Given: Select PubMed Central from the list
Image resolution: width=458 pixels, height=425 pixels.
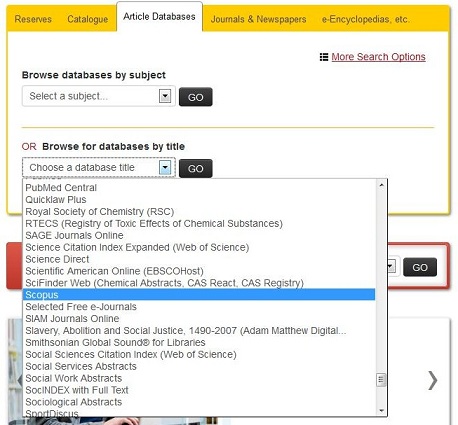Looking at the screenshot, I should click(x=199, y=188).
